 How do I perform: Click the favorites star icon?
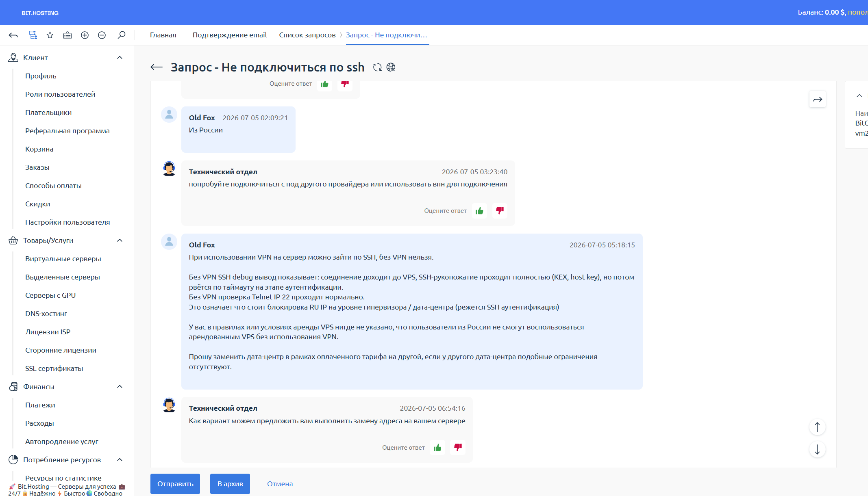50,35
